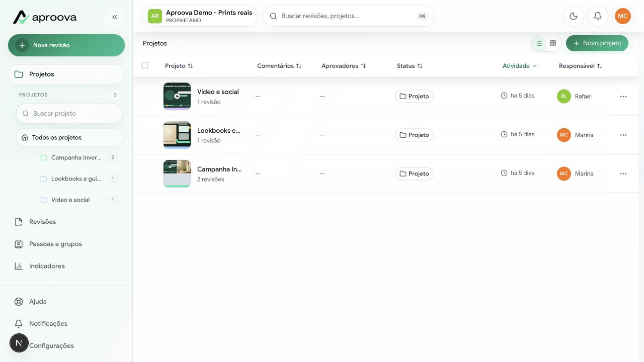This screenshot has height=362, width=644.
Task: Sort by Projeto column
Action: (x=179, y=66)
